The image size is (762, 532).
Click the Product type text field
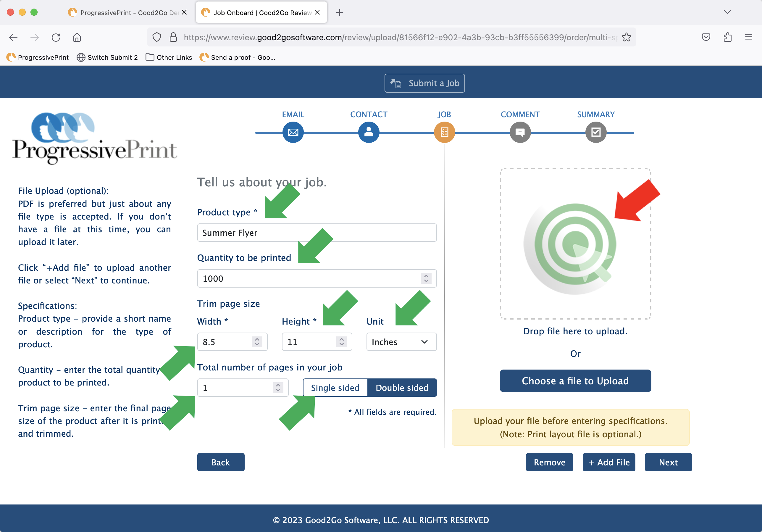point(317,233)
